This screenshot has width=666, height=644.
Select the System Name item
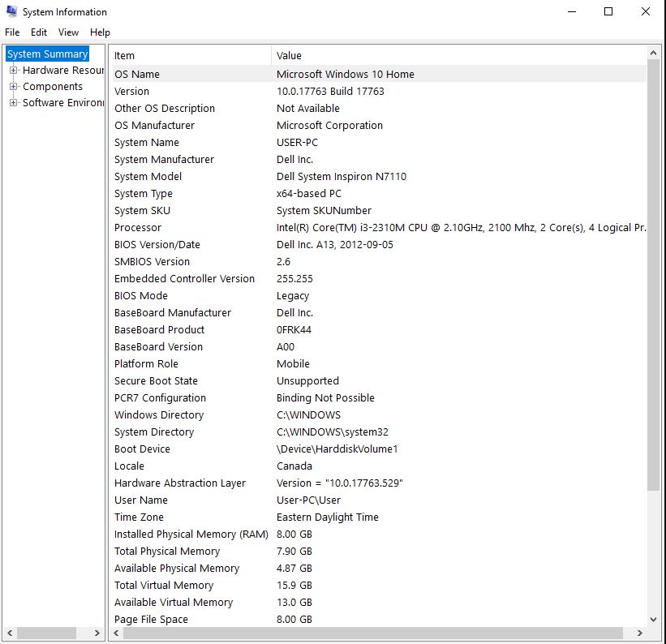pos(147,142)
